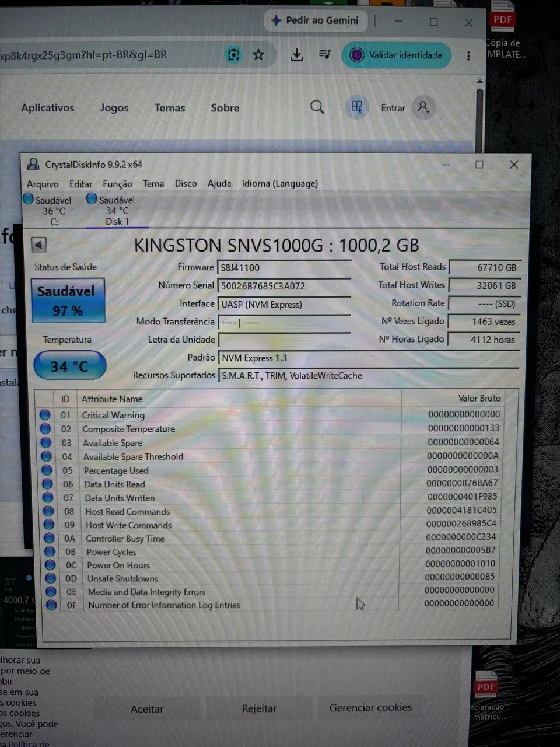Click the status dot for Critical Warning
The height and width of the screenshot is (747, 560).
click(x=45, y=415)
